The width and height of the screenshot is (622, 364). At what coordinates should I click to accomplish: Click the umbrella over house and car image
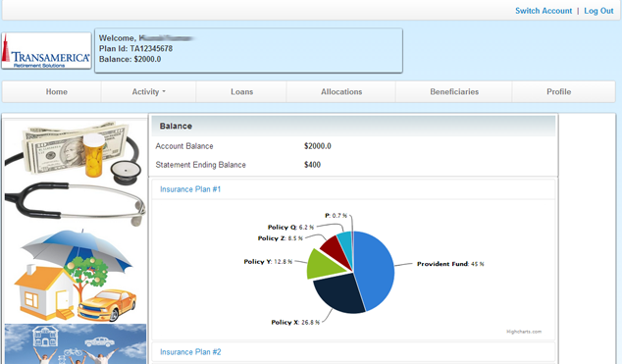(x=76, y=275)
